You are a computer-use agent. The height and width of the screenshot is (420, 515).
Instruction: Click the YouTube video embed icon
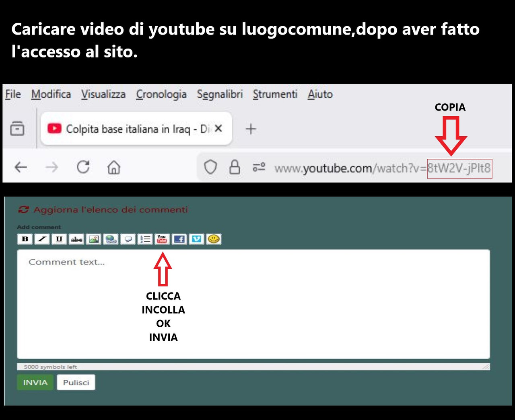pyautogui.click(x=162, y=239)
